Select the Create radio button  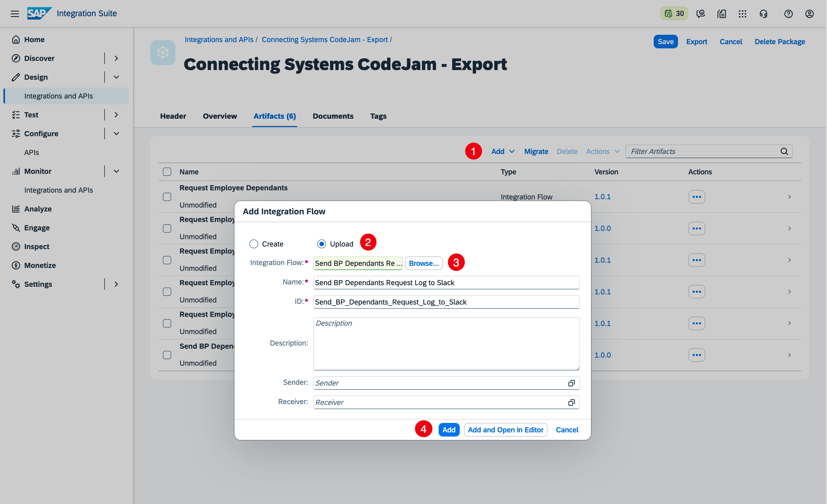pyautogui.click(x=254, y=244)
